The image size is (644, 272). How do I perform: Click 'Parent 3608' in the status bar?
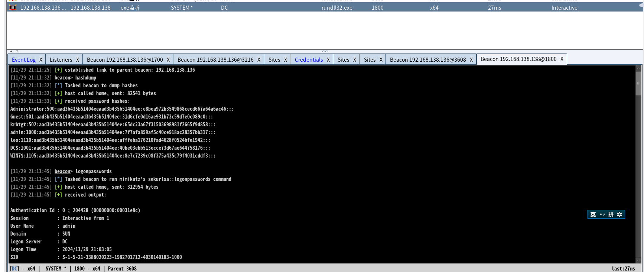(122, 269)
